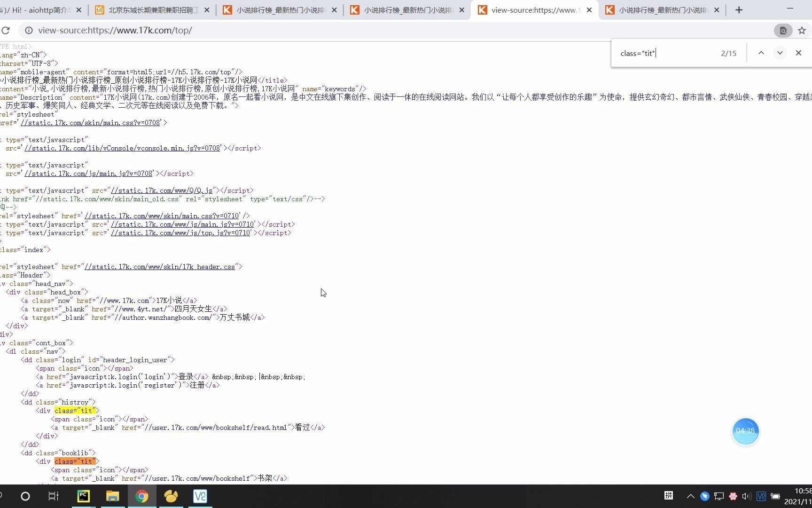This screenshot has width=812, height=508.
Task: Switch to the last 小说排行榜 tab
Action: [662, 10]
